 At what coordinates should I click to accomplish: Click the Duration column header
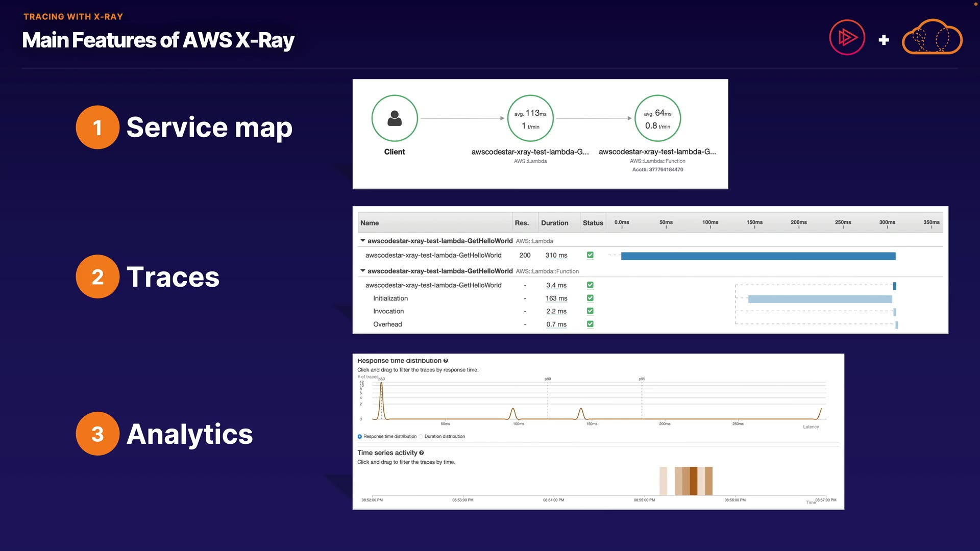pos(554,223)
